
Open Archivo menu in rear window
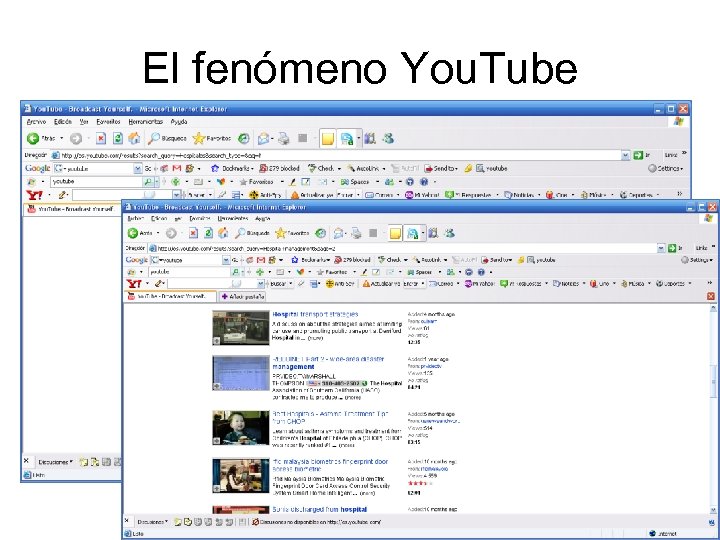pos(36,122)
